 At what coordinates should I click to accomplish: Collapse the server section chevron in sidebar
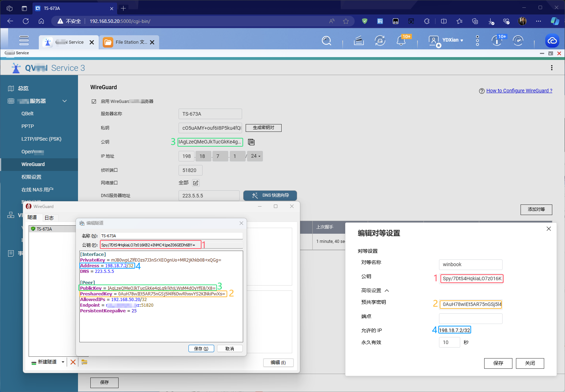65,101
